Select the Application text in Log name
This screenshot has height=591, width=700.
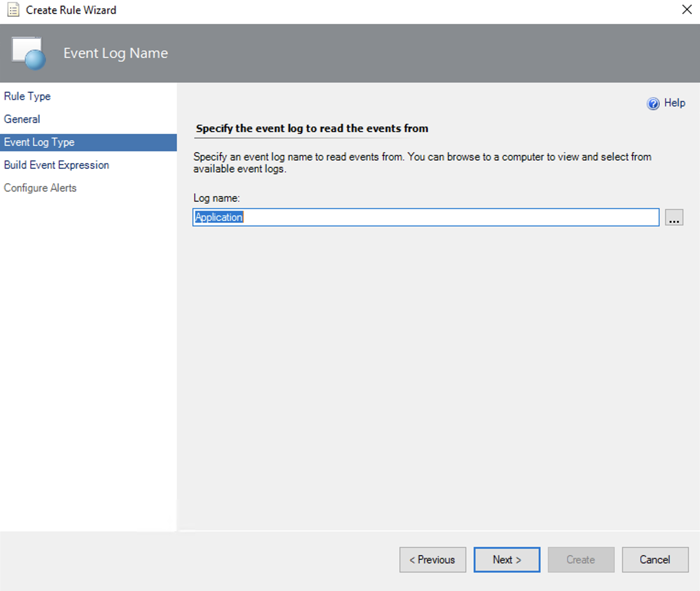218,217
